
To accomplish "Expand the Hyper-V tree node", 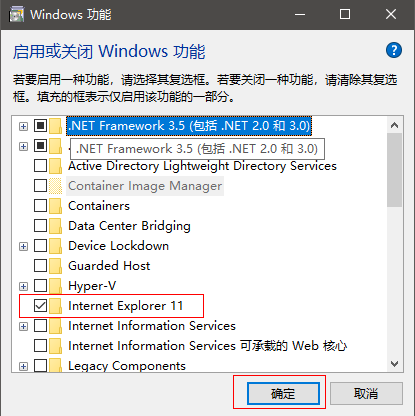I will pyautogui.click(x=23, y=286).
